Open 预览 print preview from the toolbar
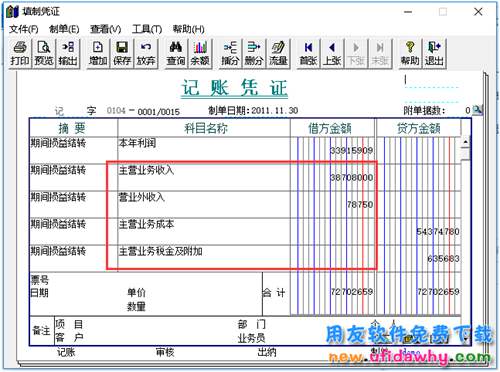This screenshot has height=372, width=500. point(44,53)
